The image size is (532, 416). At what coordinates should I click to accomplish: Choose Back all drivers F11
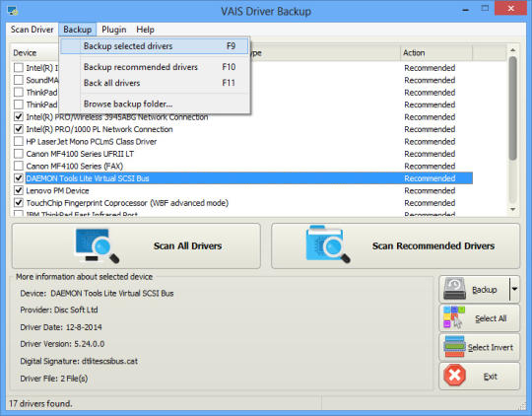click(x=155, y=83)
